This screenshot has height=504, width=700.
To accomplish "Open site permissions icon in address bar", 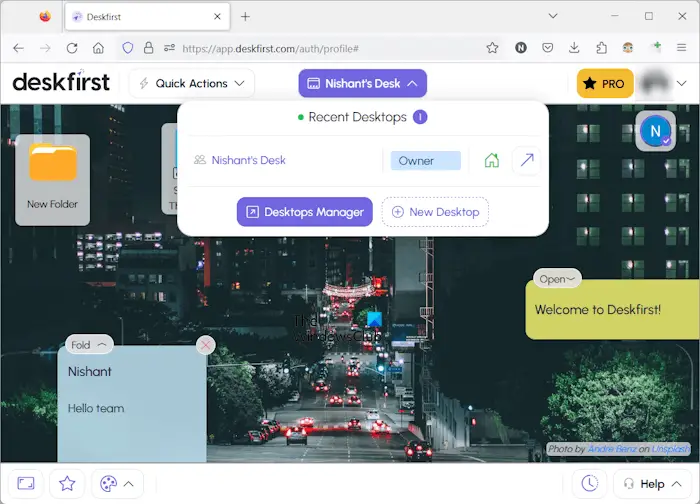I will (x=169, y=48).
